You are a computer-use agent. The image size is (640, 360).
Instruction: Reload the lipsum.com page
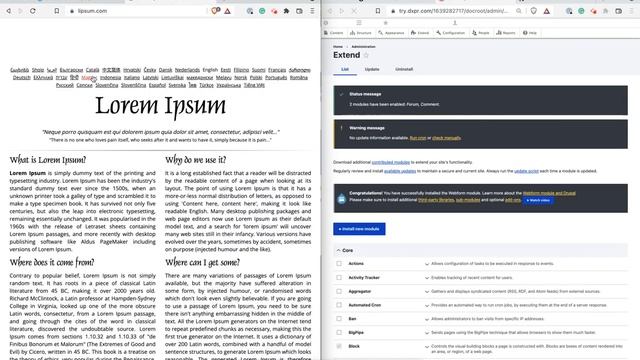(33, 11)
